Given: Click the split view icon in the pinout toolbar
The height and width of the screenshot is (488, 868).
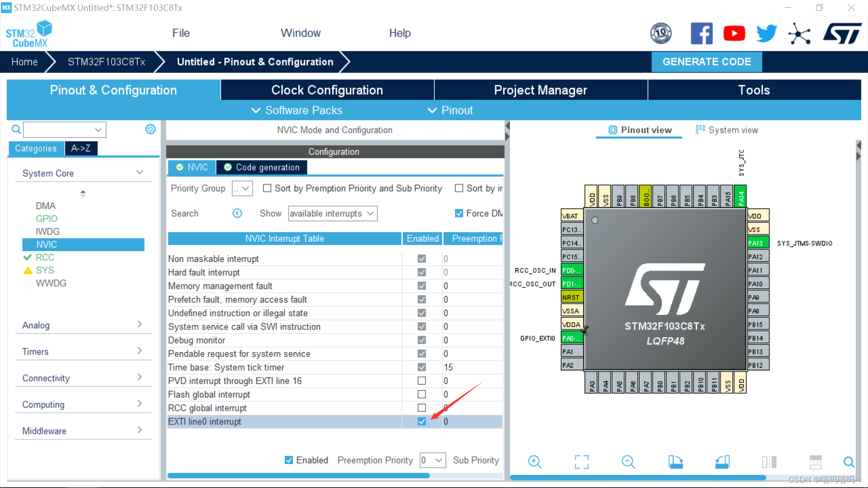Looking at the screenshot, I should click(769, 461).
